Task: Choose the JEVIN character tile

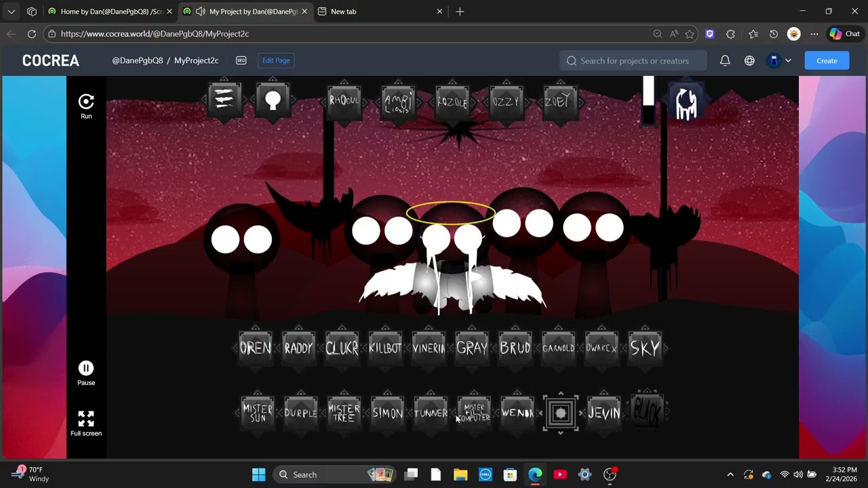Action: [x=604, y=413]
